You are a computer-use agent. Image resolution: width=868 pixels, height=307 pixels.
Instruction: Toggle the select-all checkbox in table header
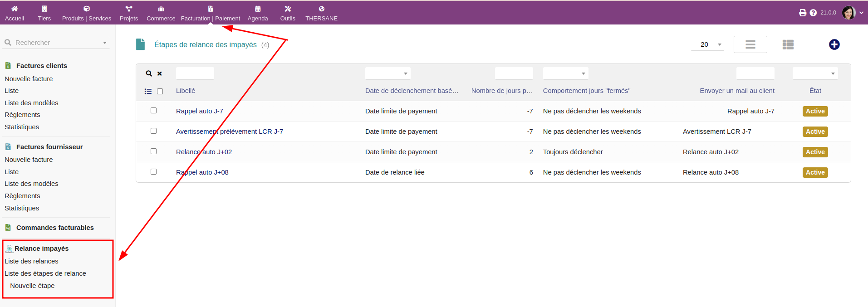coord(160,91)
